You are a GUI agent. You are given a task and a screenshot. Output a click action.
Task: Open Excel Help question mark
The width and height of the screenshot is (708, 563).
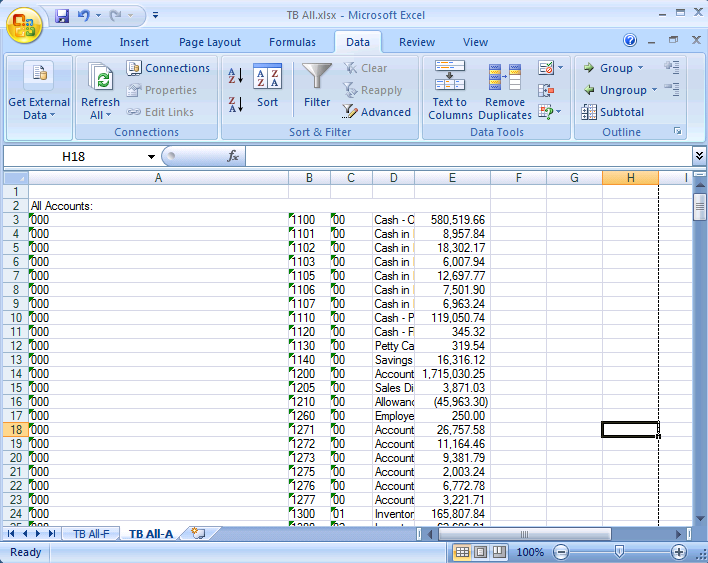(630, 41)
